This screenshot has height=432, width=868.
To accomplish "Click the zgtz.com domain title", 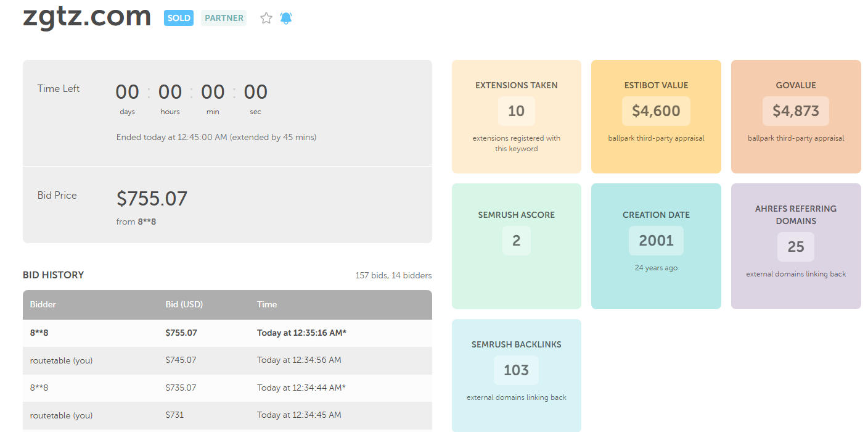I will (x=87, y=17).
